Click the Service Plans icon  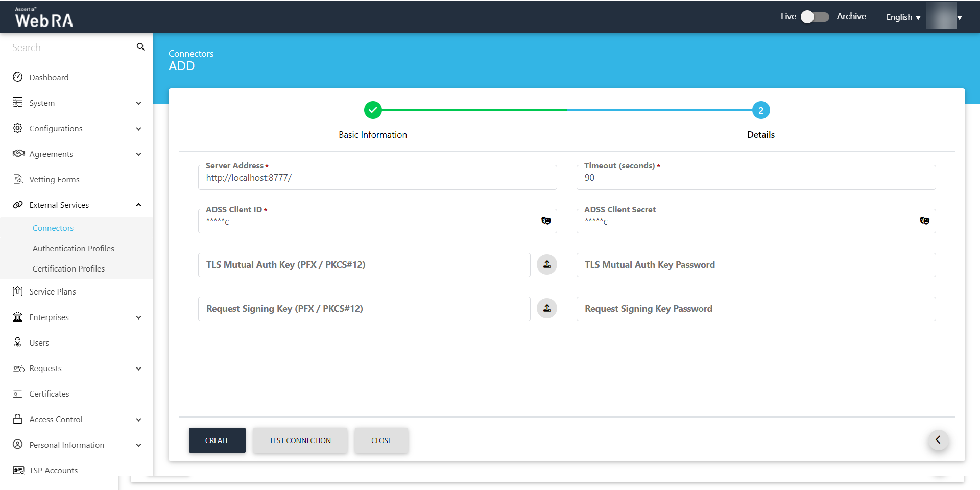coord(18,291)
